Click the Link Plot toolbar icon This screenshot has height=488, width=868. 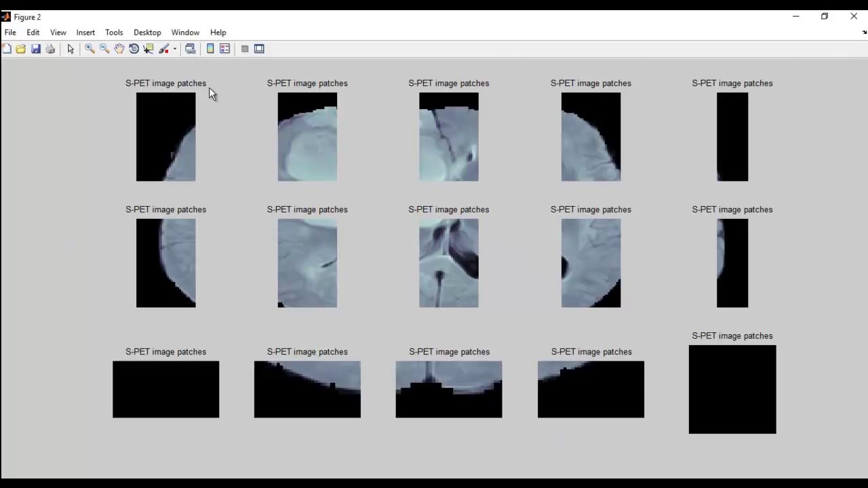point(191,49)
